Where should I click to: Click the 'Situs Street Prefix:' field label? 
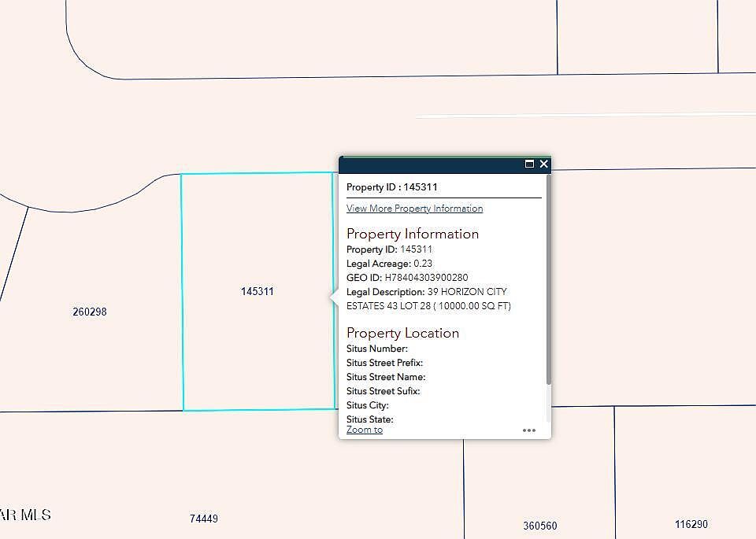click(x=385, y=363)
